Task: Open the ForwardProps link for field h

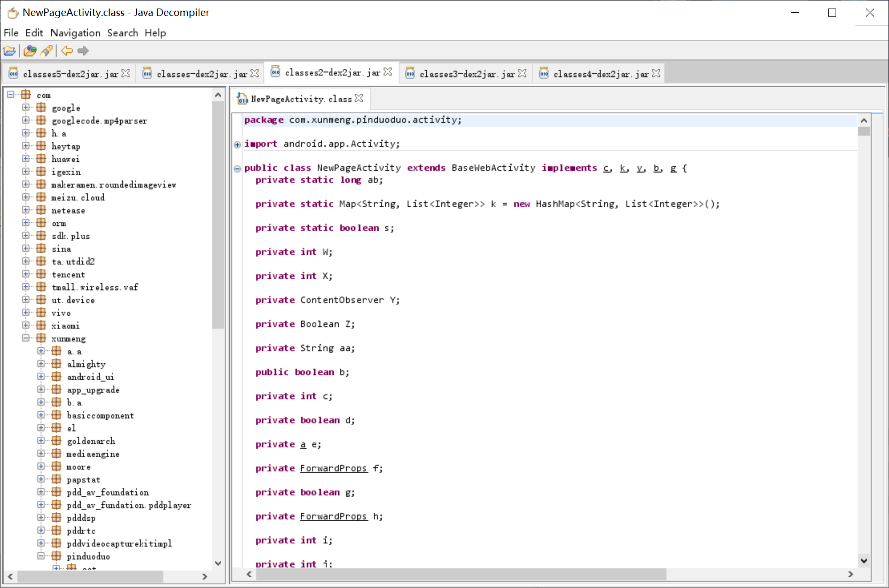Action: 333,516
